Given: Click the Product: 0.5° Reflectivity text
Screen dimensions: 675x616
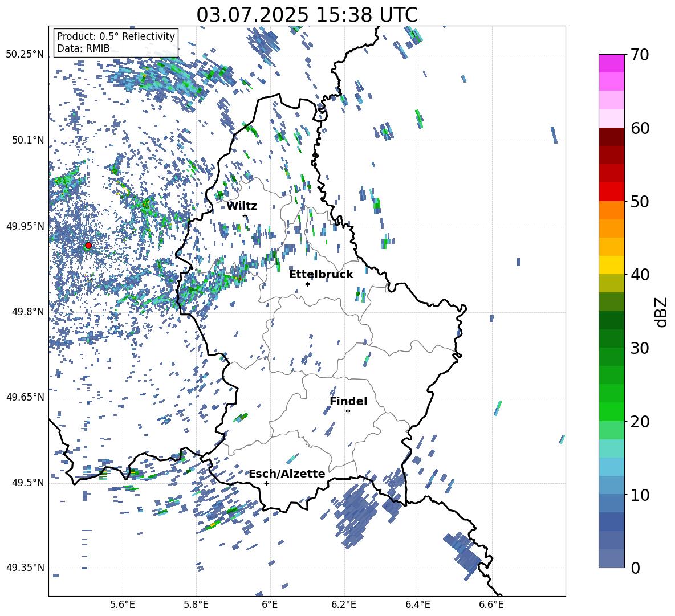Looking at the screenshot, I should tap(116, 36).
